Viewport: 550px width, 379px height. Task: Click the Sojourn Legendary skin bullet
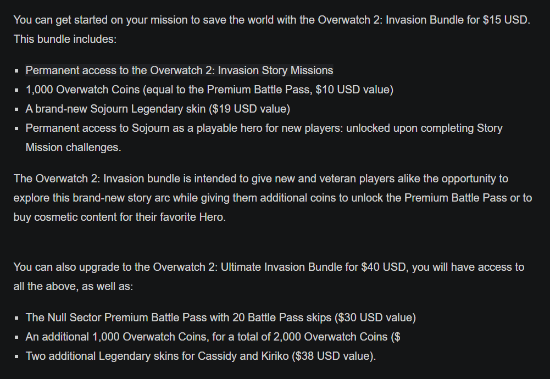[x=158, y=109]
